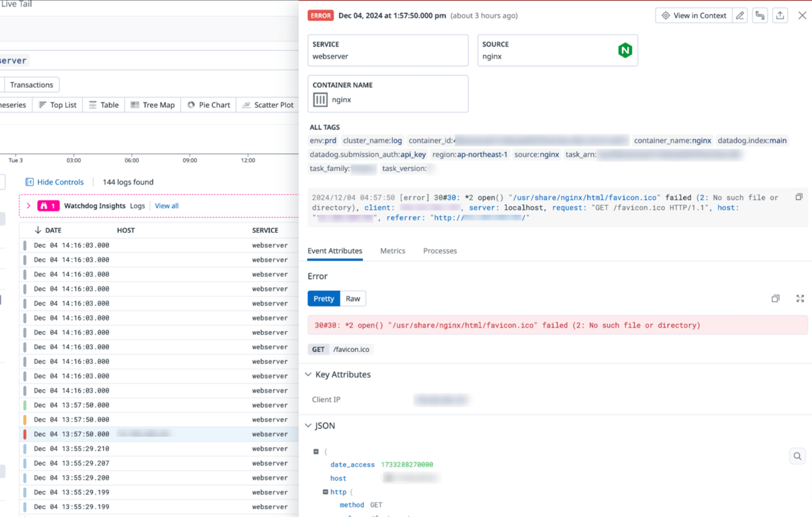Screen dimensions: 812x517
Task: Click Hide Controls link
Action: (60, 182)
